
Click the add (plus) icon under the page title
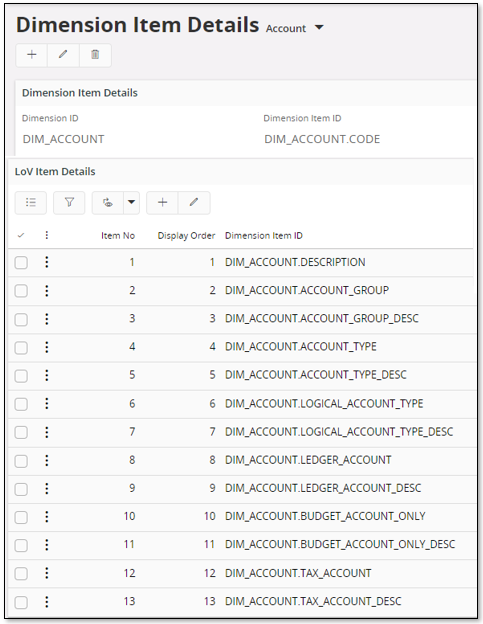pos(31,55)
